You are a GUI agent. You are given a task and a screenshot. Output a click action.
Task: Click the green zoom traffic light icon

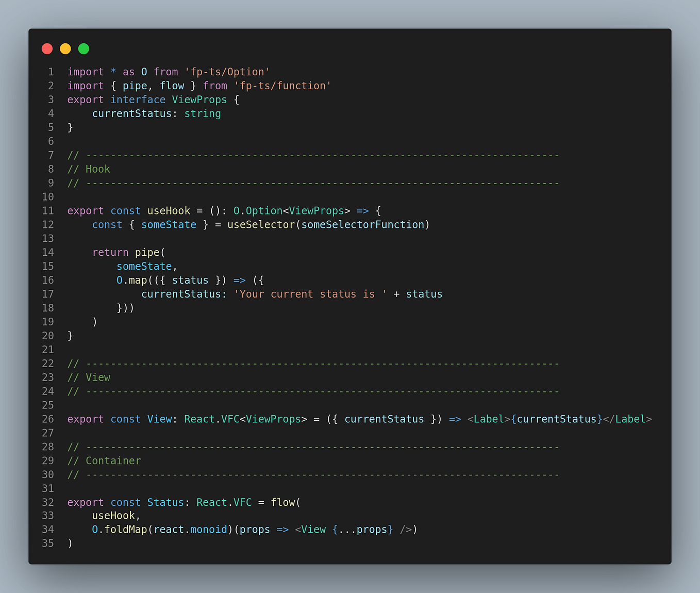(83, 48)
